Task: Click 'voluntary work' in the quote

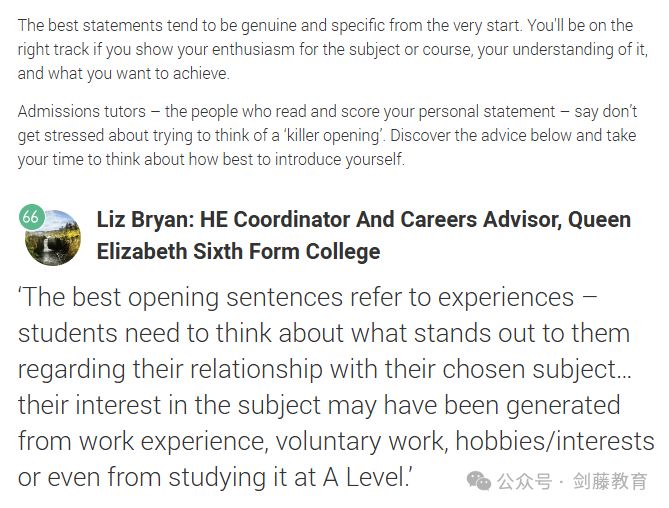Action: [x=360, y=441]
